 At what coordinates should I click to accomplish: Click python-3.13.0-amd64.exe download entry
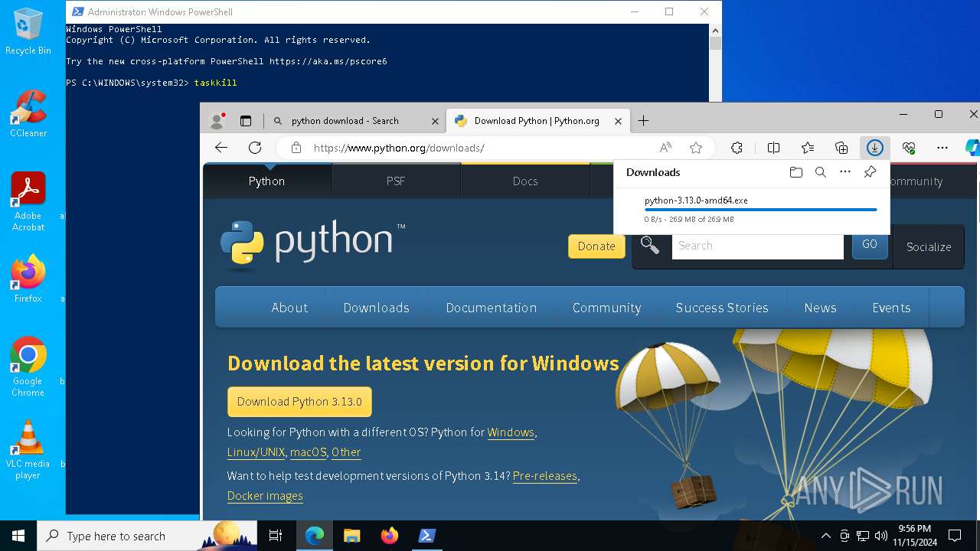(751, 210)
